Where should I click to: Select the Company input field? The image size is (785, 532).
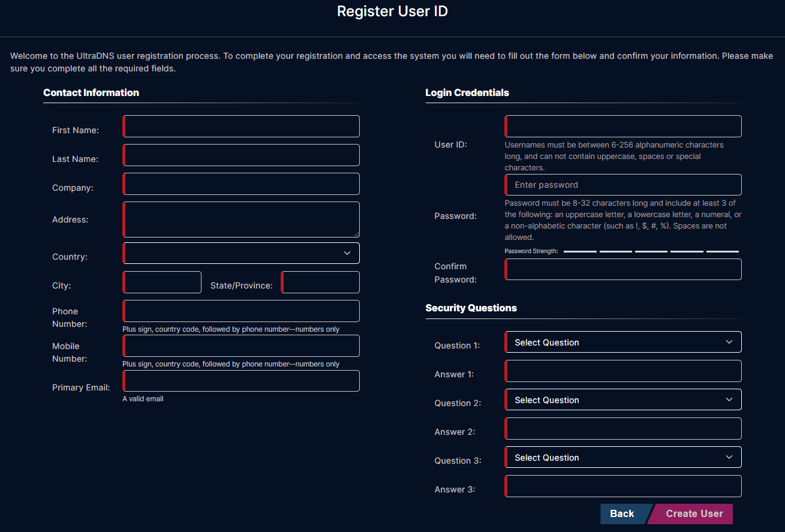[241, 184]
